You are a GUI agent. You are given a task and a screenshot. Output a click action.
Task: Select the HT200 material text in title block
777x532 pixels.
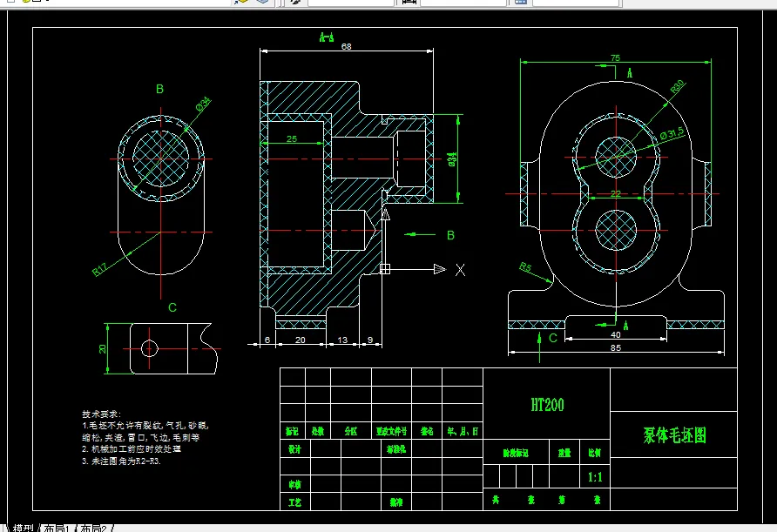pyautogui.click(x=547, y=405)
